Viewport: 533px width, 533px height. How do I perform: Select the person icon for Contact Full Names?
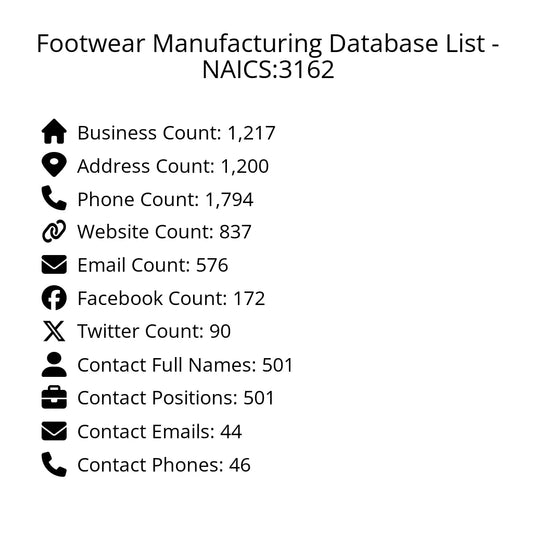click(54, 364)
